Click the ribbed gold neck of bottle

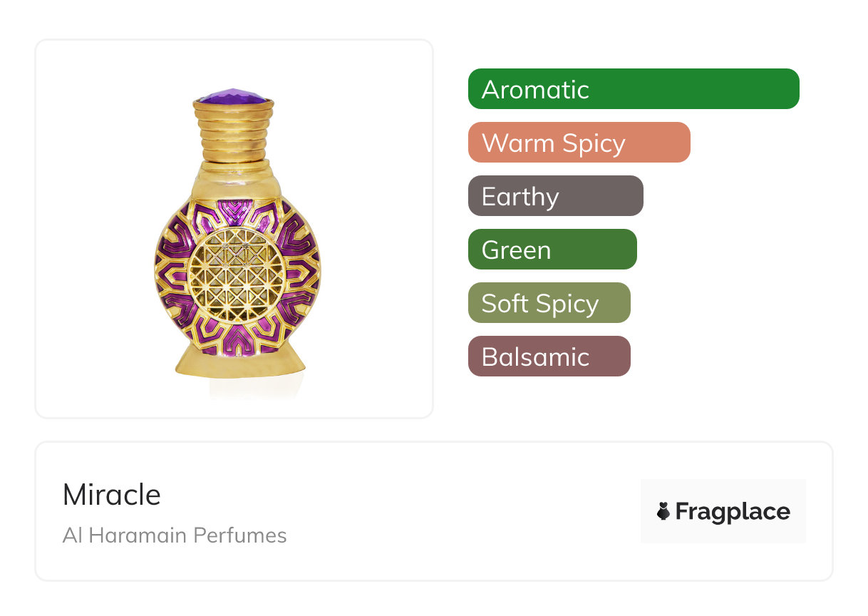234,133
